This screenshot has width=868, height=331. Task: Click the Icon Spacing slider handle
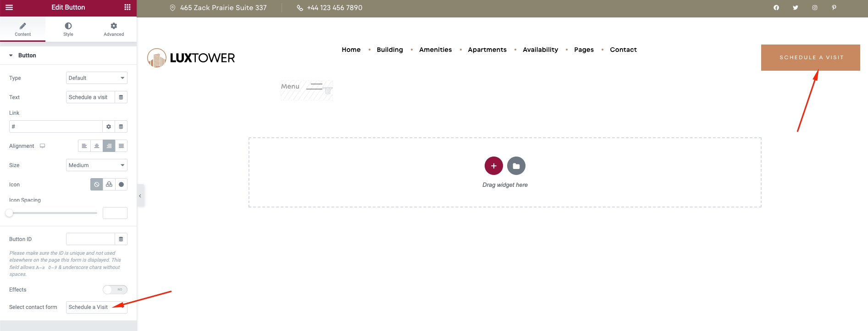point(9,213)
